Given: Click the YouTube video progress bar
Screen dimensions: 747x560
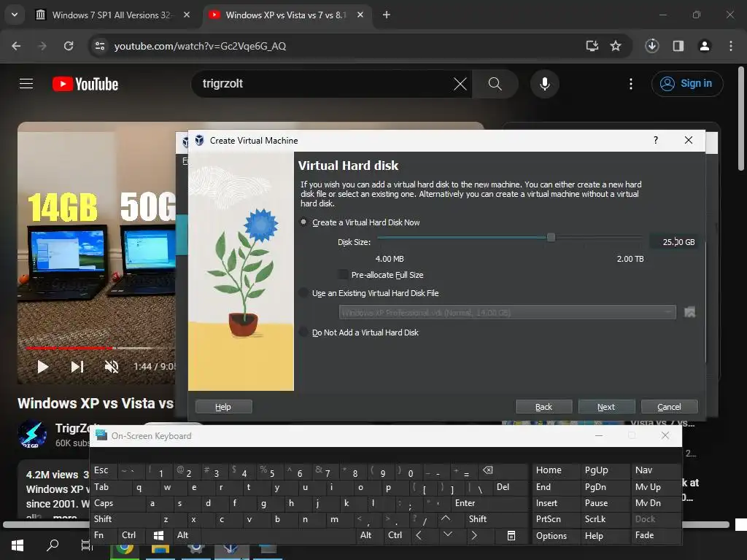Looking at the screenshot, I should (100, 348).
